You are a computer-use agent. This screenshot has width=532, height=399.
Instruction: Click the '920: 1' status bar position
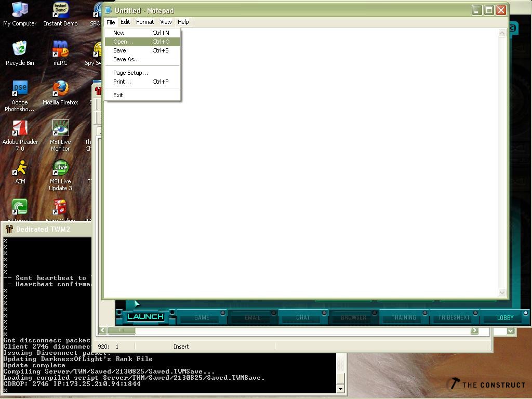[108, 347]
